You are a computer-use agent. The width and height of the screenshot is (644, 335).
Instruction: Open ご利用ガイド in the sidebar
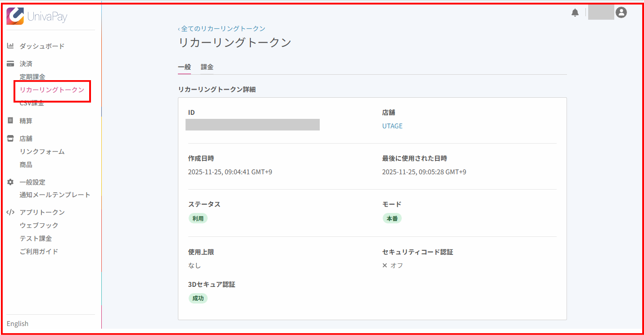(39, 252)
